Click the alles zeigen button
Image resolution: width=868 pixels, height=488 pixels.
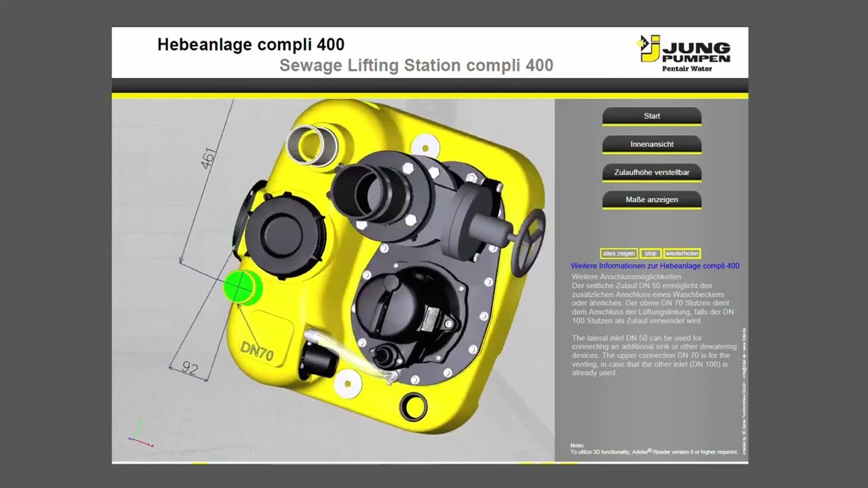click(x=618, y=253)
